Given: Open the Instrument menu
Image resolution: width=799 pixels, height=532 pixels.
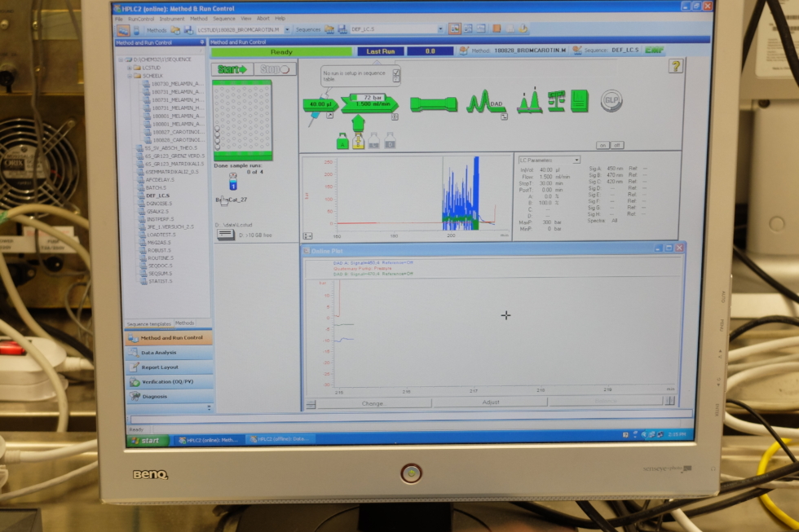Looking at the screenshot, I should pos(172,19).
